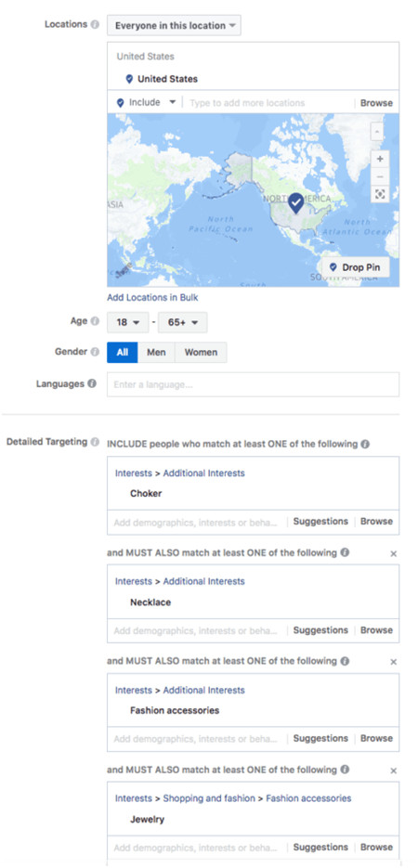Viewport: 418px width, 868px height.
Task: Click the Enter a language input field
Action: (x=253, y=384)
